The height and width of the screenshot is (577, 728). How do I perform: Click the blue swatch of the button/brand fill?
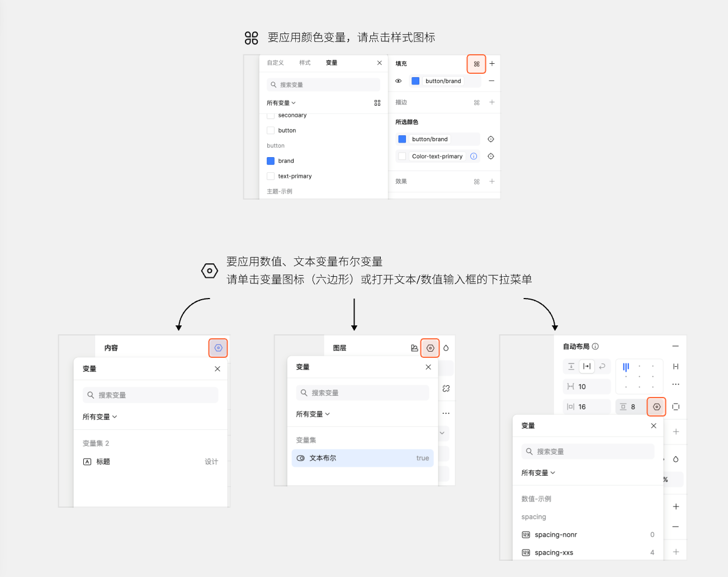415,81
